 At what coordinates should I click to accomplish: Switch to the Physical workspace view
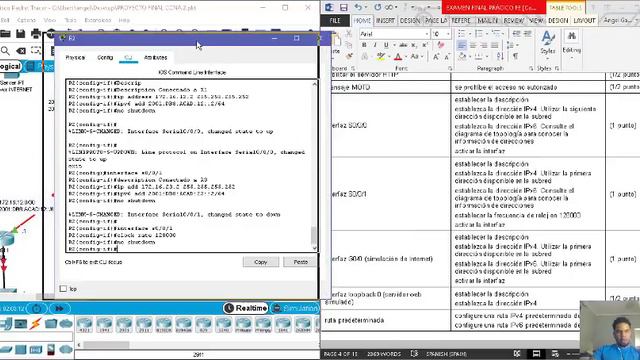pyautogui.click(x=41, y=66)
